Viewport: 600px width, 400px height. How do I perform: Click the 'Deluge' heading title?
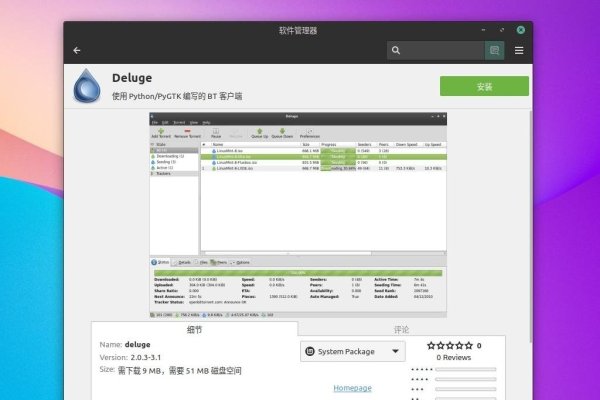(132, 78)
